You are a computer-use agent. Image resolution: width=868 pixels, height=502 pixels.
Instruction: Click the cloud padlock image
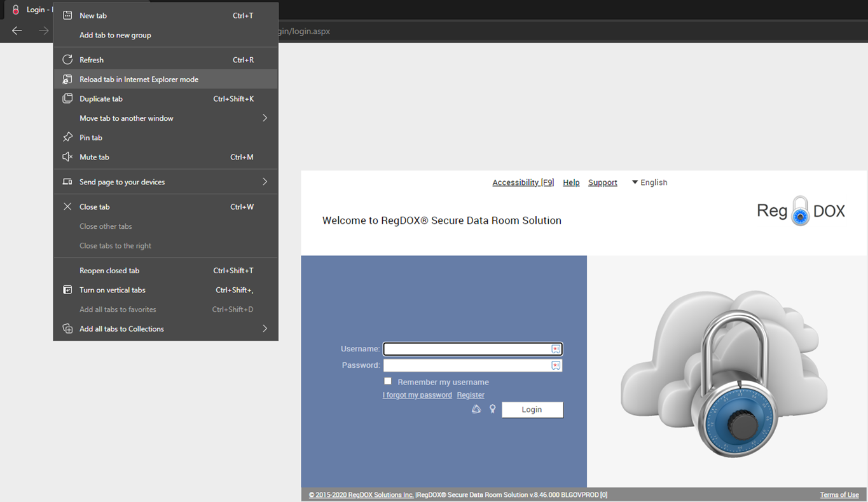click(x=724, y=373)
